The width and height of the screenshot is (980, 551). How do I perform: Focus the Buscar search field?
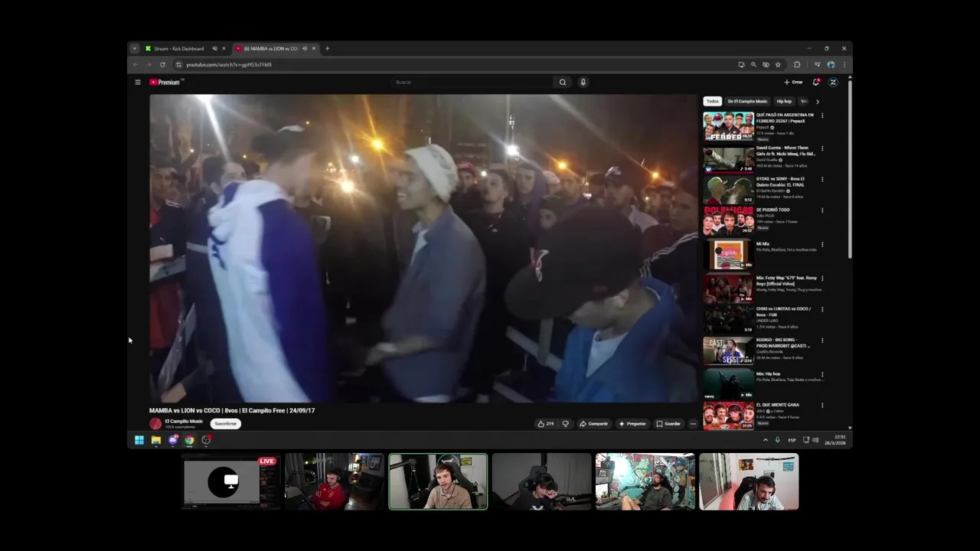(x=472, y=82)
